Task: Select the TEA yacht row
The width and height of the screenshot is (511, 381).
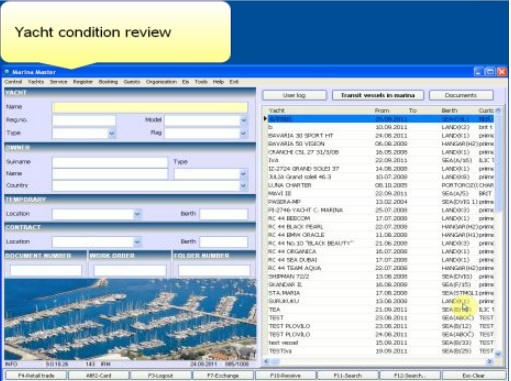Action: [x=380, y=309]
